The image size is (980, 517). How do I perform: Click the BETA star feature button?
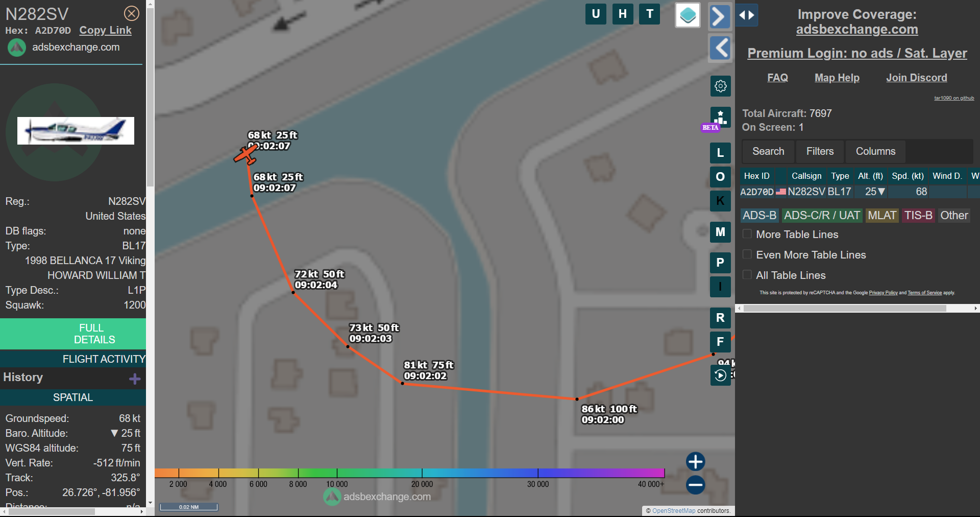tap(720, 118)
